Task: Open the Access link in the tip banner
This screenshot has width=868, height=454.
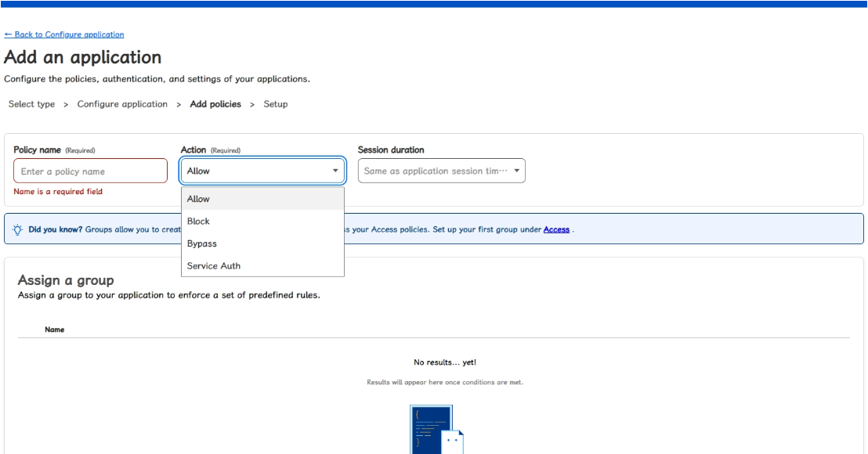Action: click(x=556, y=229)
